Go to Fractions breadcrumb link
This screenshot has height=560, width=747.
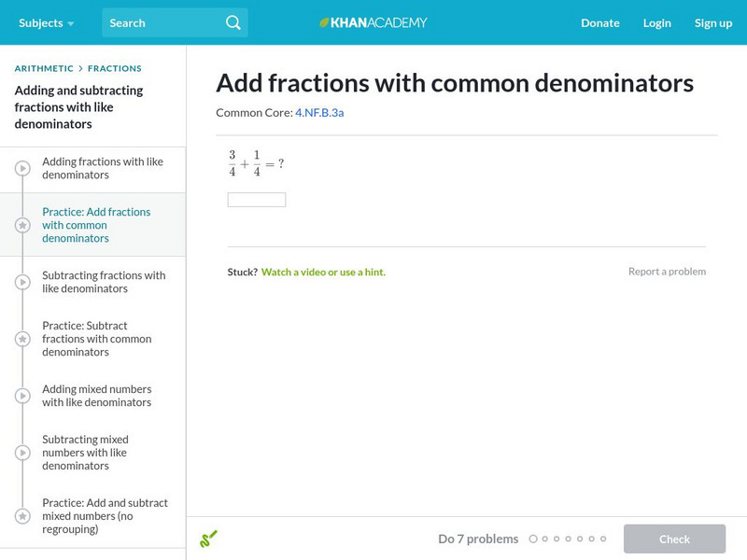click(x=115, y=68)
